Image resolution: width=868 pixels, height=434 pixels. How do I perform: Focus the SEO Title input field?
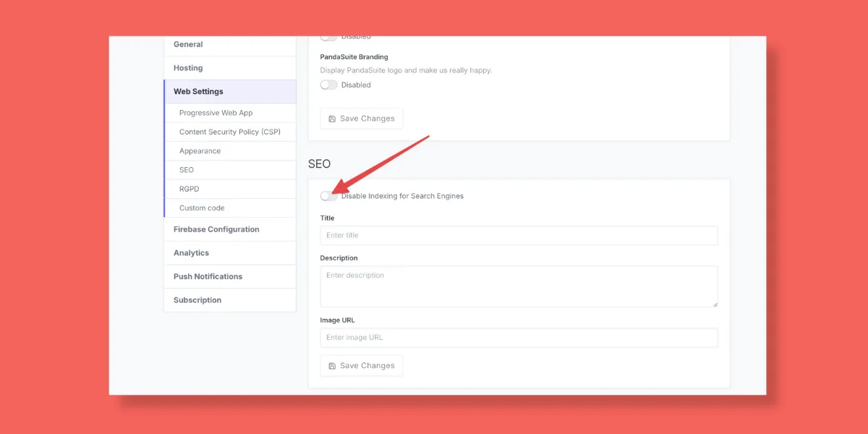(x=519, y=236)
